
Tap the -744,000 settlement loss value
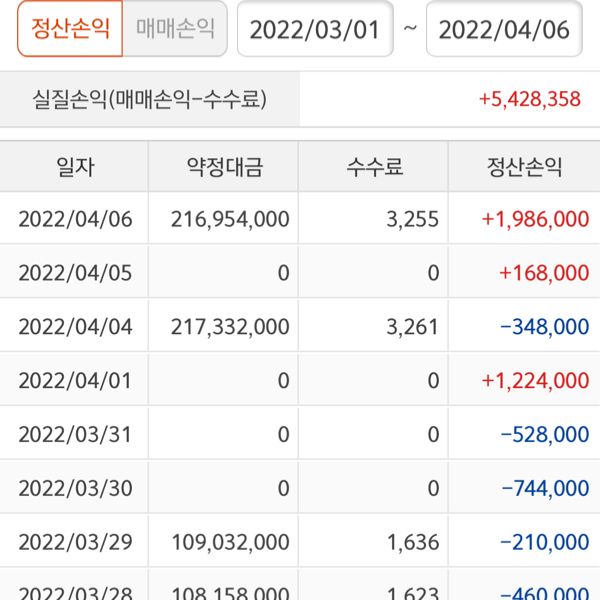coord(543,488)
